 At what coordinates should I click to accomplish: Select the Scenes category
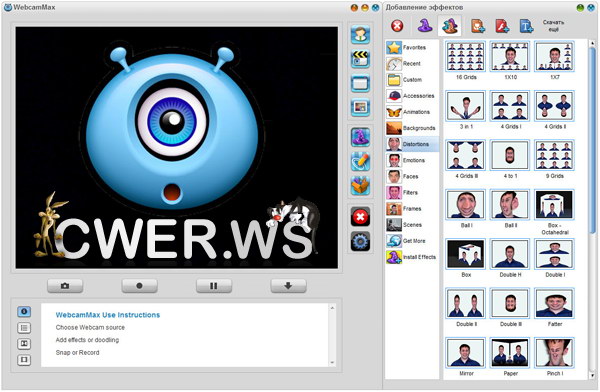click(x=412, y=225)
